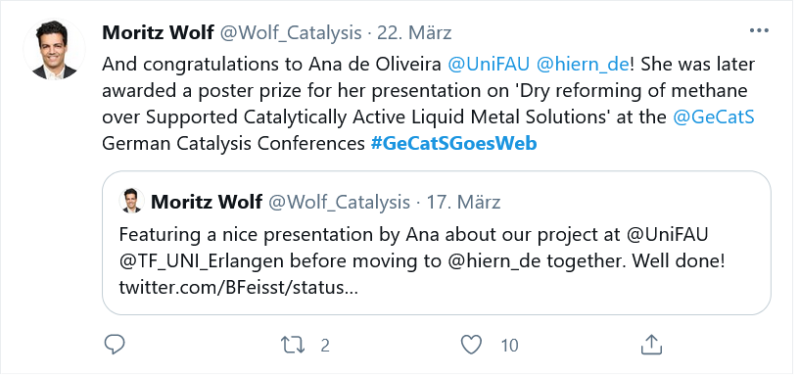
Task: Open the 17. März quoted tweet timestamp
Action: tap(463, 202)
